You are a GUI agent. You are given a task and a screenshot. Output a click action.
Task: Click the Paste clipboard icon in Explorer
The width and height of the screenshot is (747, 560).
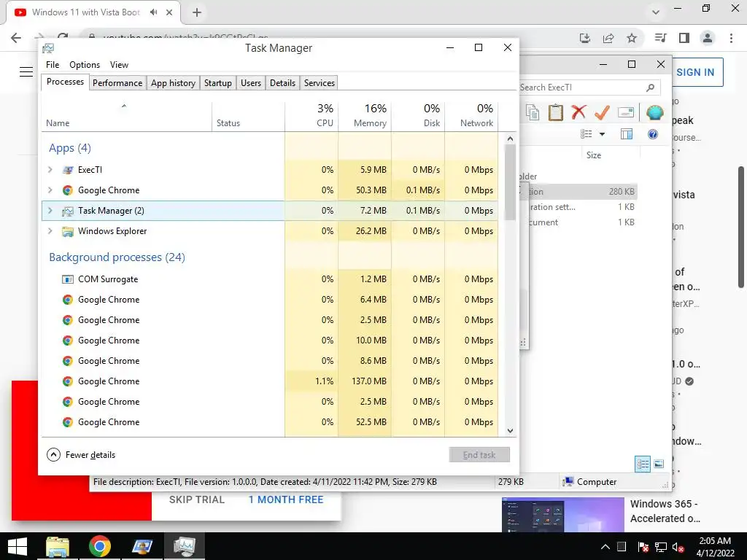coord(555,112)
